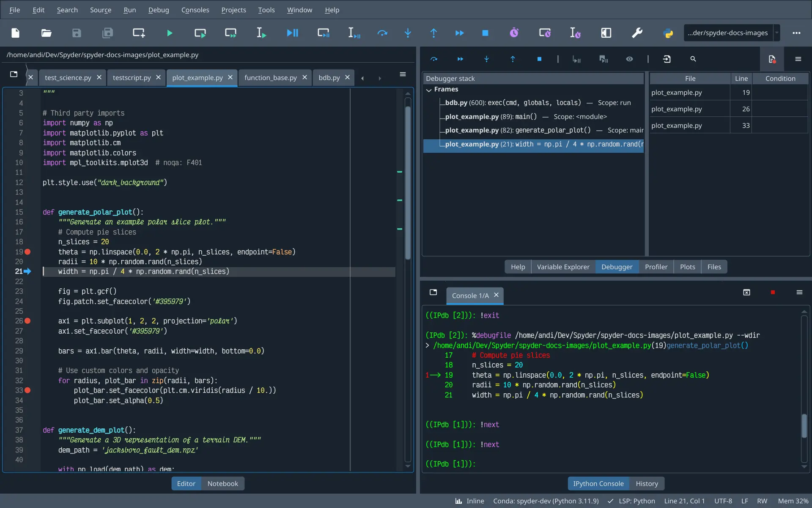Viewport: 812px width, 508px height.
Task: Create a new file
Action: 15,33
